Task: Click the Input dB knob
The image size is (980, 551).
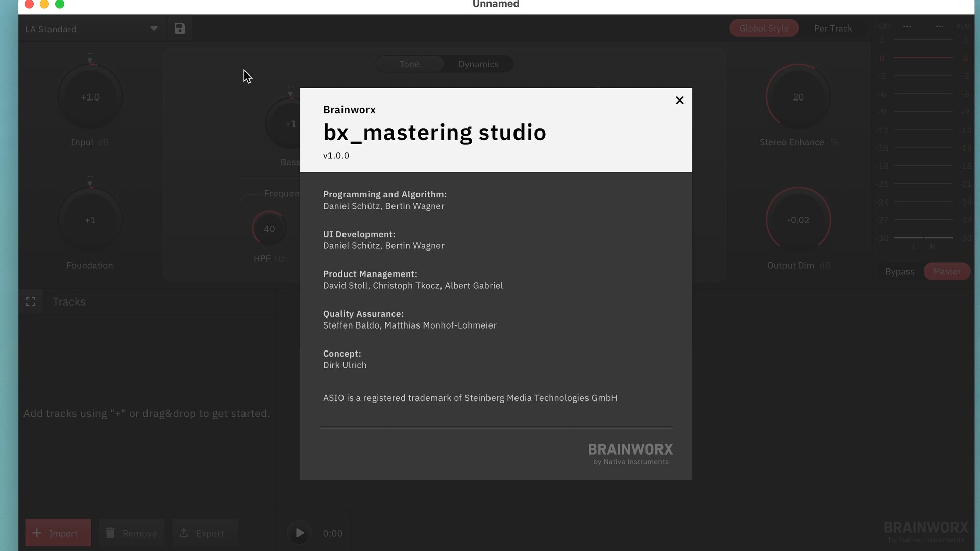Action: 90,97
